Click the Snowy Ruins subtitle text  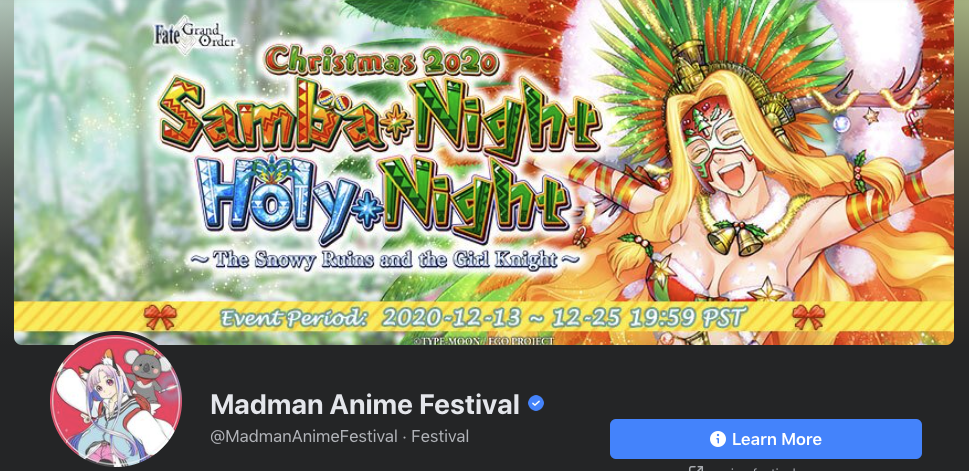tap(385, 258)
